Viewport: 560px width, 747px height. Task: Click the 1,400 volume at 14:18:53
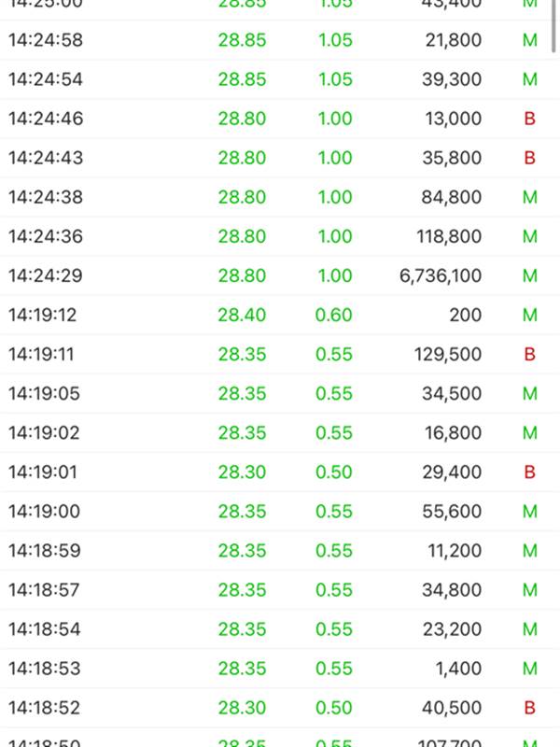click(x=458, y=669)
